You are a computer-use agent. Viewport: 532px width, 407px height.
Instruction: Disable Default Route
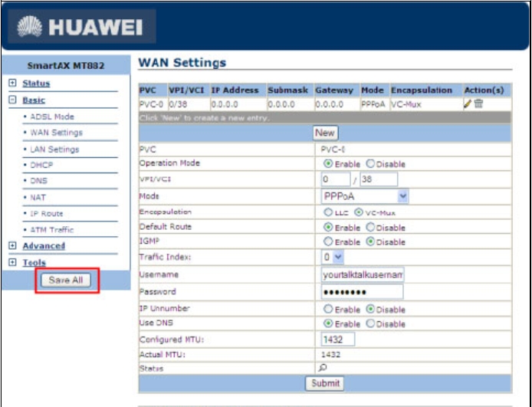tap(370, 227)
